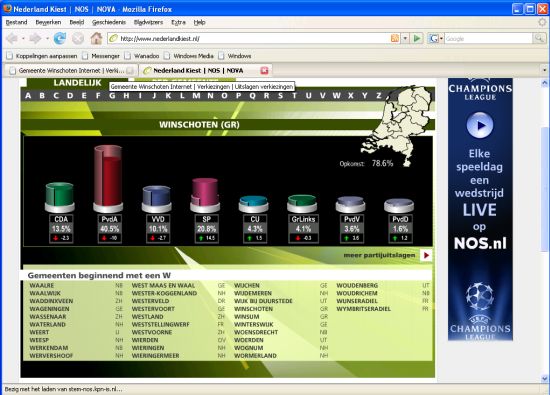Viewport: 550px width, 395px height.
Task: Open the WINSCHOTEN municipality link
Action: click(x=253, y=309)
